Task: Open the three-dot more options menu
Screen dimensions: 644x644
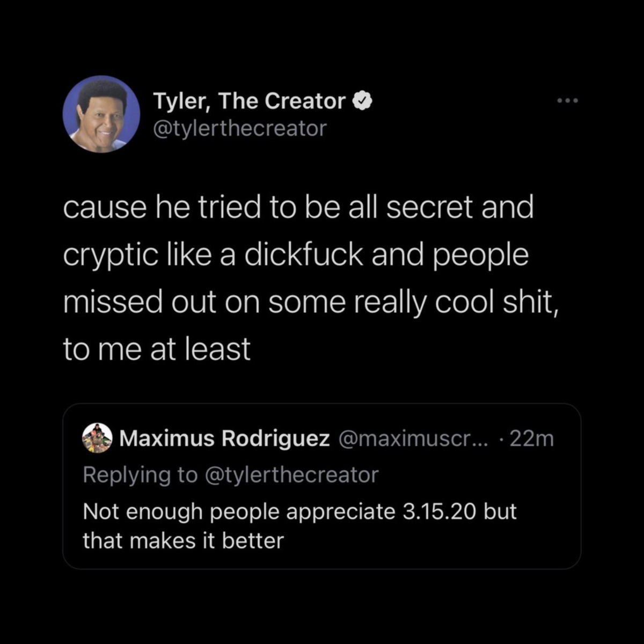Action: (x=568, y=100)
